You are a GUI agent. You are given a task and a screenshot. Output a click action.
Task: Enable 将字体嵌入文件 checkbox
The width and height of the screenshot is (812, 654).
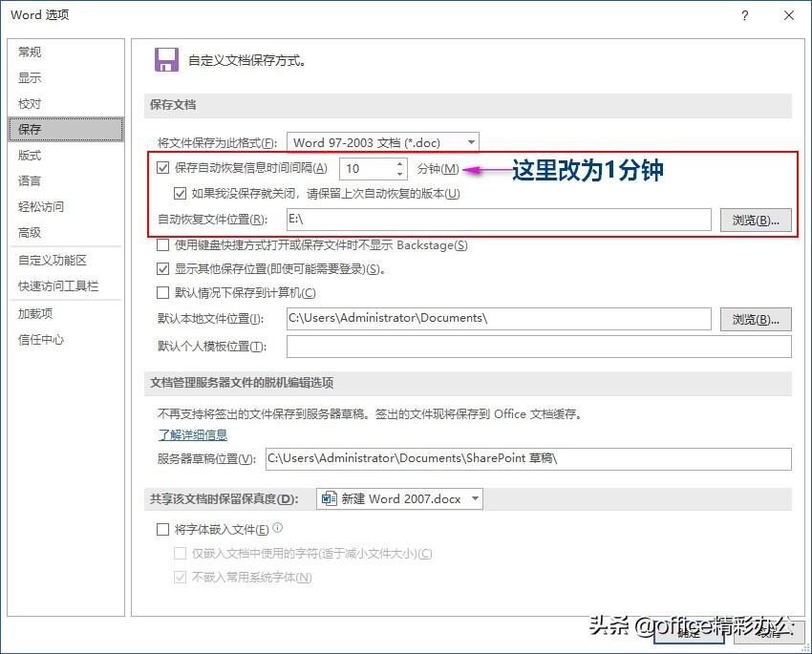(x=162, y=529)
